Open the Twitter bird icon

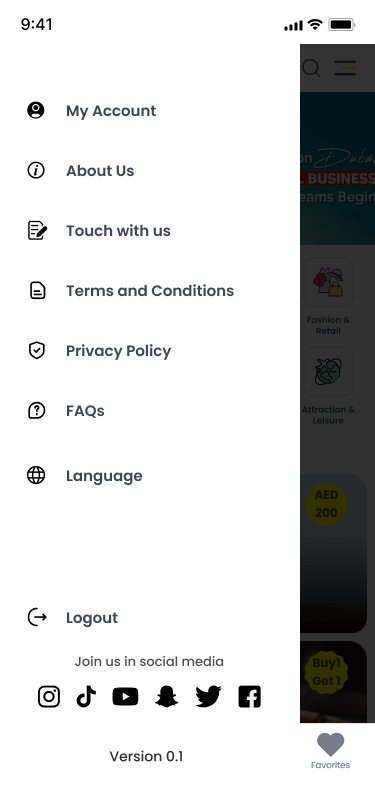(208, 697)
